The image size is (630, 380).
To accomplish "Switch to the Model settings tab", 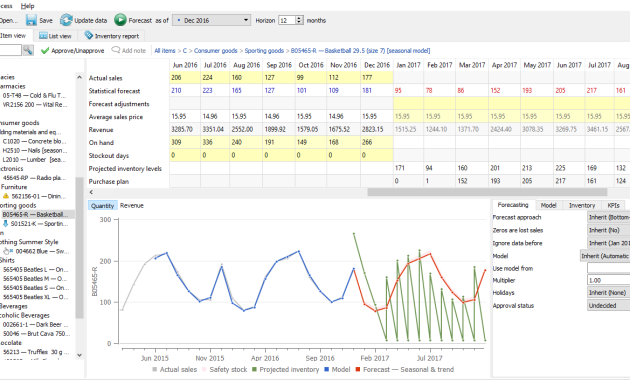I will pyautogui.click(x=548, y=205).
